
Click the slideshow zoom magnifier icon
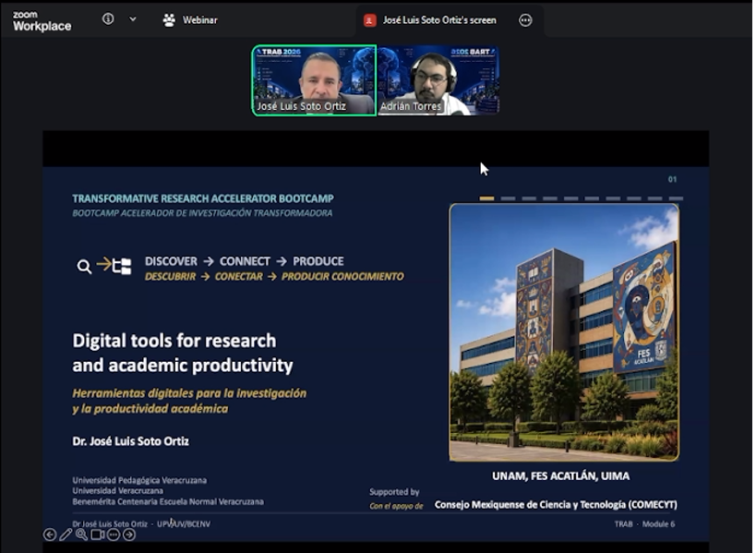click(x=81, y=535)
